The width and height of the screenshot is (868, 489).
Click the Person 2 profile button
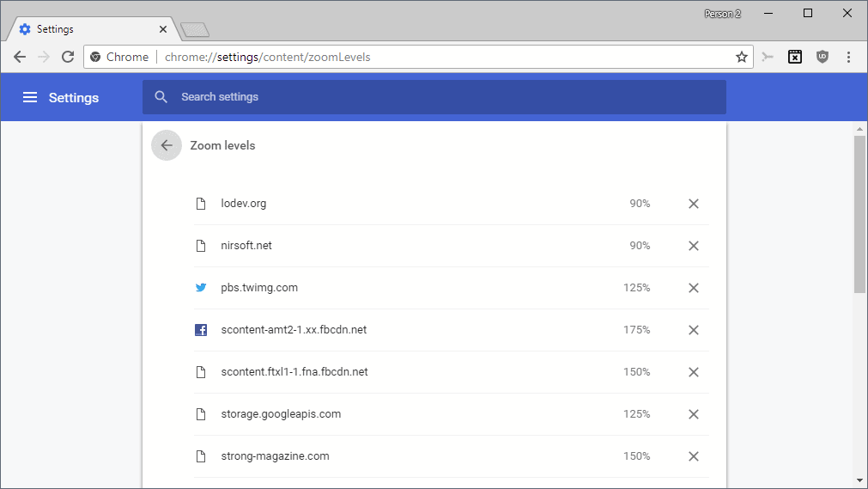722,14
